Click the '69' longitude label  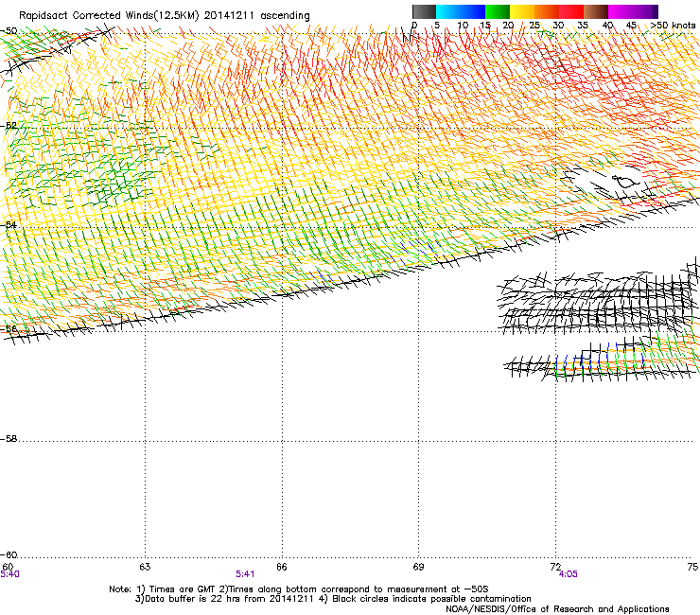tap(418, 567)
